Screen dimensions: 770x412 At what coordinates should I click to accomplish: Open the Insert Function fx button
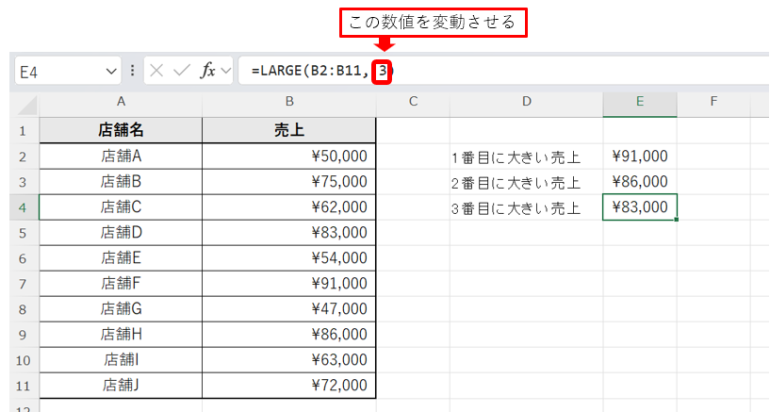click(208, 71)
